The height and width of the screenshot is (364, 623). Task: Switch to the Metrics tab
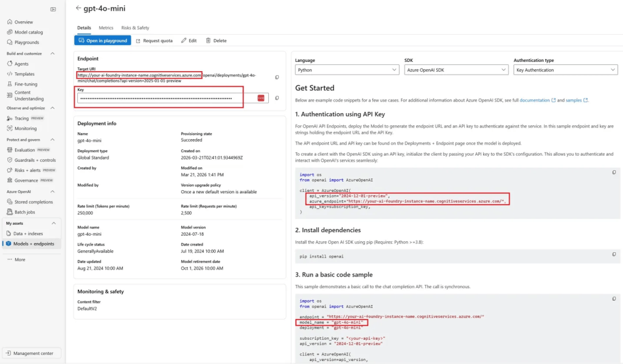click(105, 27)
